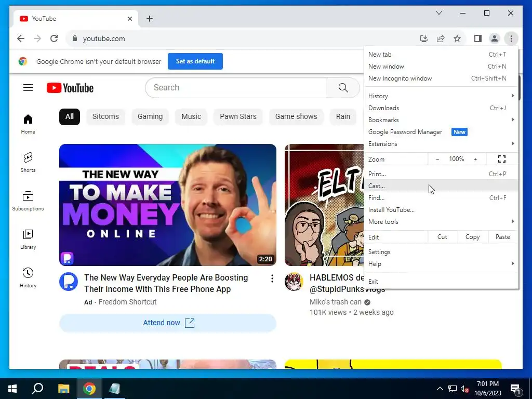Open the Chrome profile avatar icon
This screenshot has height=399, width=532.
[x=495, y=38]
